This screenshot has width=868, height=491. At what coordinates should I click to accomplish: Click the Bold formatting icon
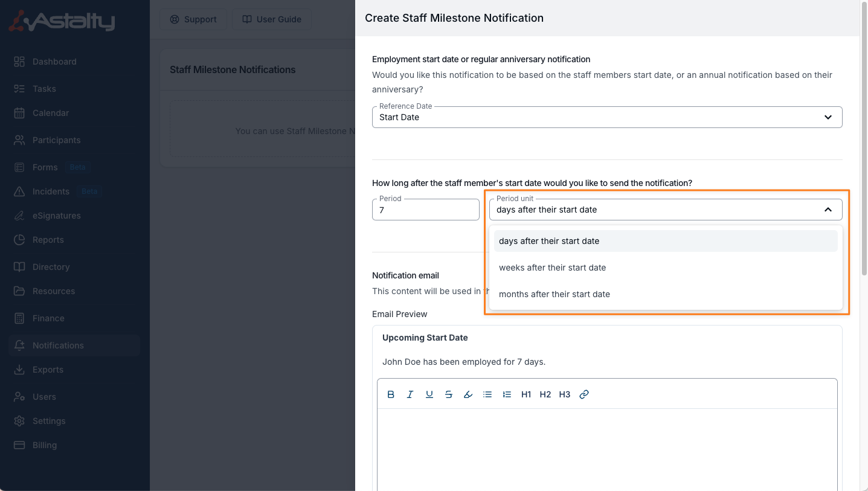point(391,394)
